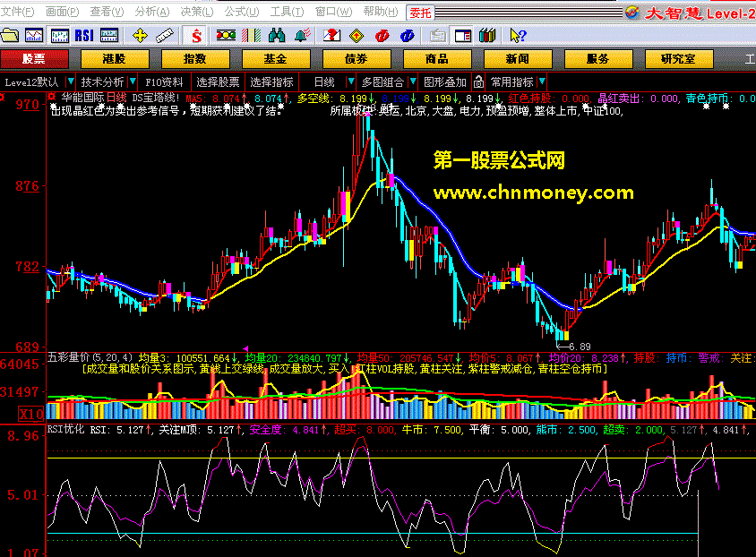Click the line chart icon beside the folder
The image size is (756, 557).
coord(34,36)
